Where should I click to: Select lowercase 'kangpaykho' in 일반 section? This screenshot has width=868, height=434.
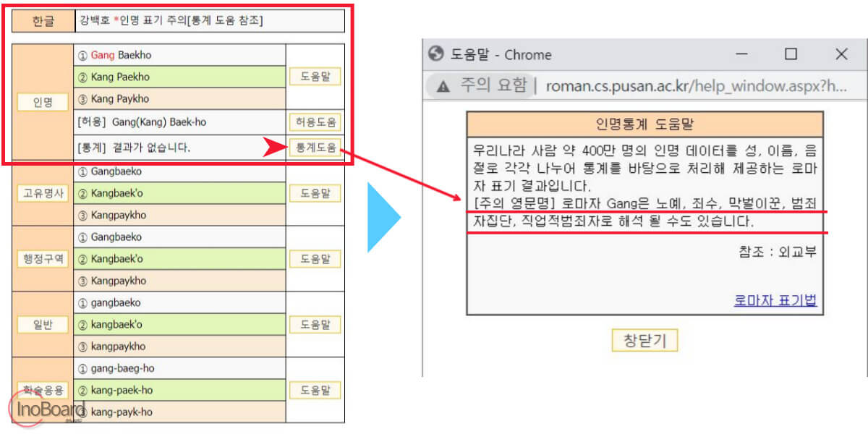point(180,346)
